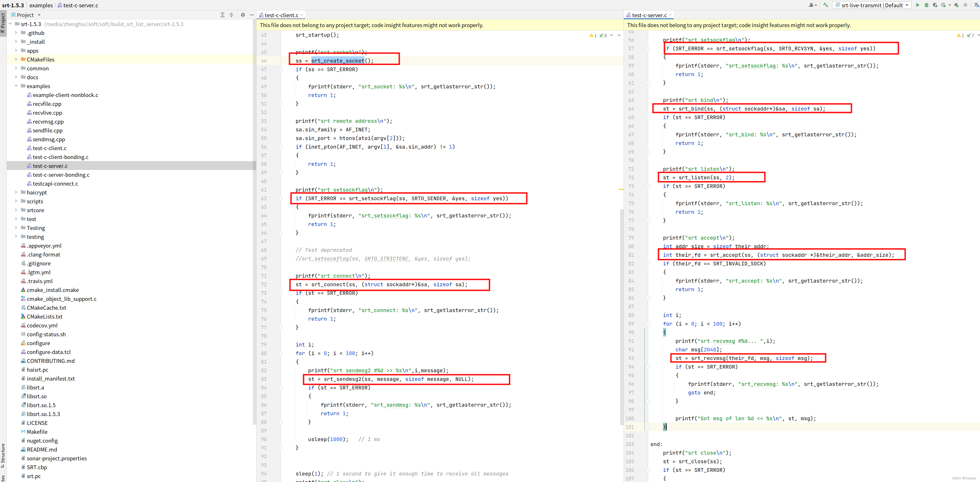This screenshot has height=482, width=980.
Task: Open the translate icon in toolbar
Action: point(976,5)
